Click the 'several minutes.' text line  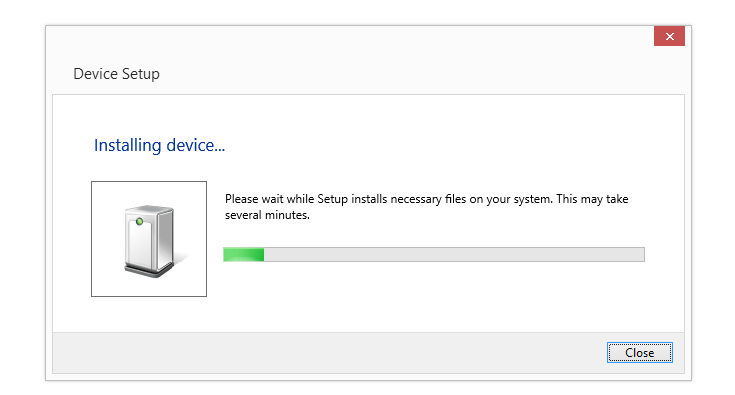click(x=267, y=215)
